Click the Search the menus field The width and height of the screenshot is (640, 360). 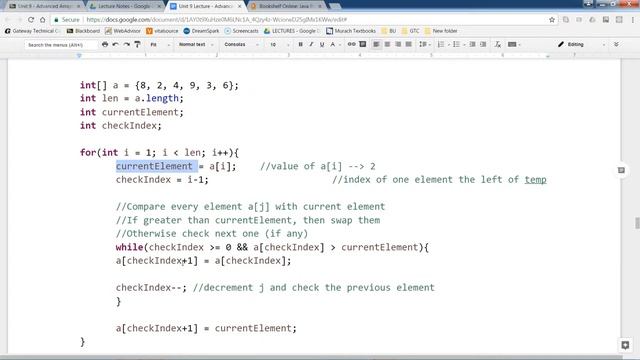coord(61,44)
